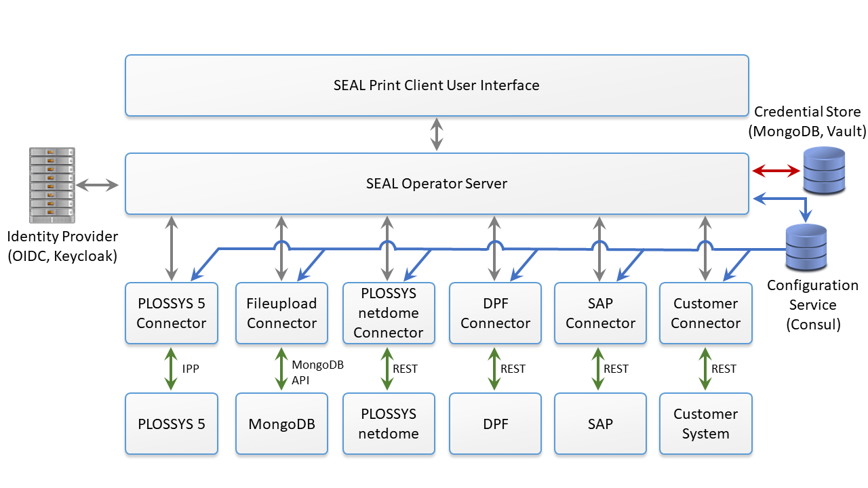Click the PLOSSYS netdome Connector box

click(x=388, y=313)
